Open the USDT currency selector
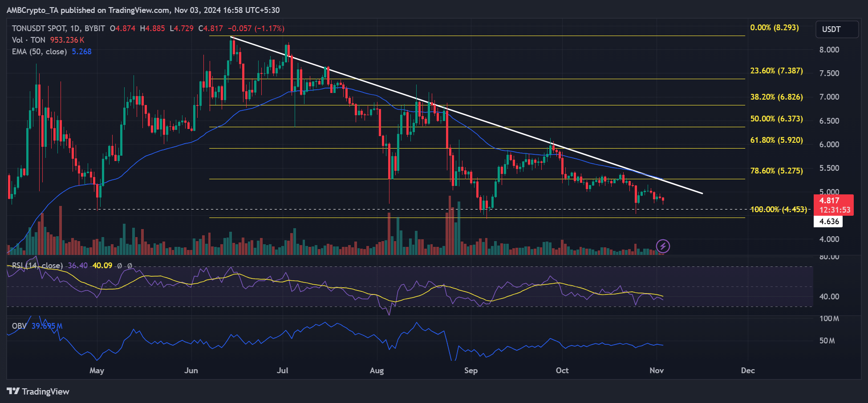Image resolution: width=868 pixels, height=403 pixels. coord(837,29)
